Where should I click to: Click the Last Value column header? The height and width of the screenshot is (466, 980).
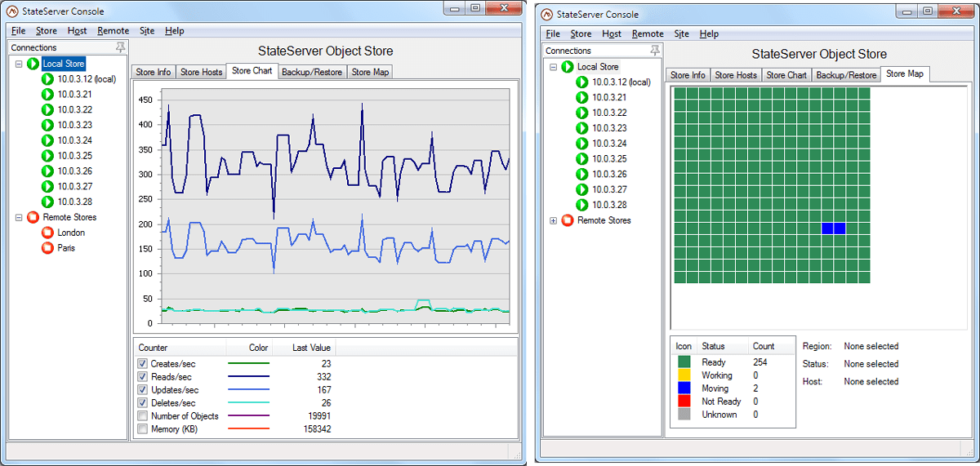[x=304, y=348]
